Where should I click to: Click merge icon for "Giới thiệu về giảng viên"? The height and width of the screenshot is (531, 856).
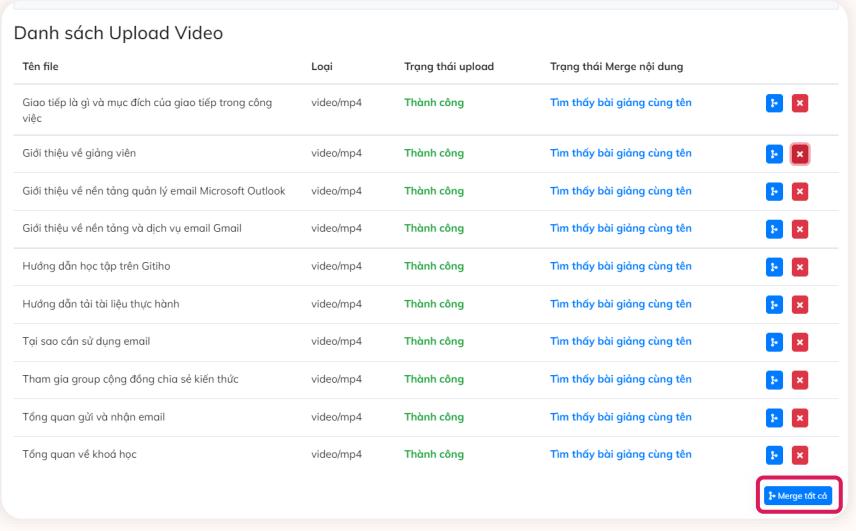pyautogui.click(x=774, y=154)
